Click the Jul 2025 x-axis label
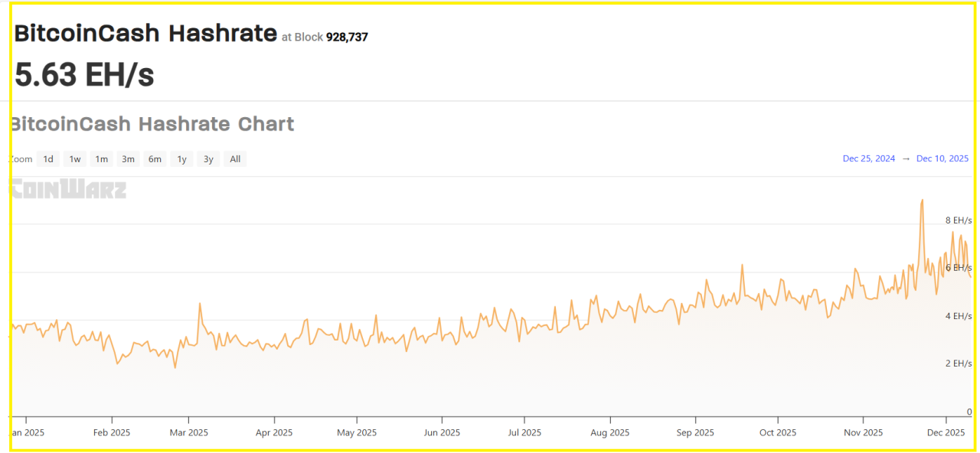Image resolution: width=980 pixels, height=453 pixels. pos(524,432)
